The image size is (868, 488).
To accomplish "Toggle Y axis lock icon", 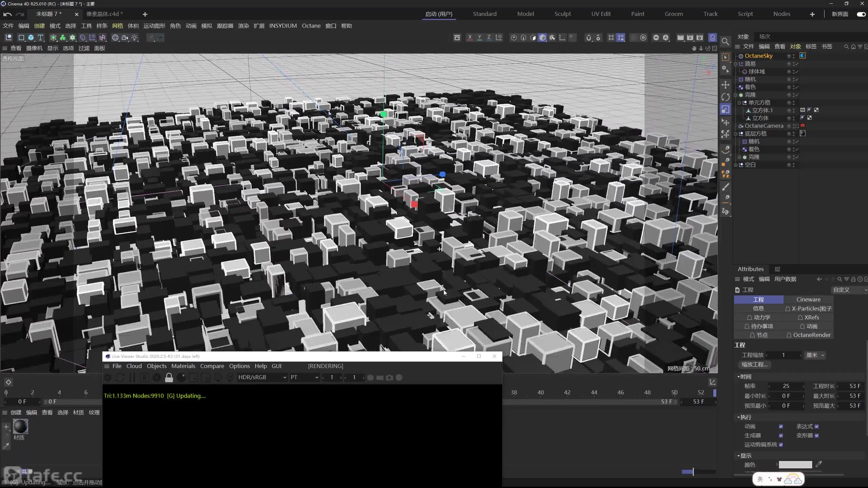I will [x=479, y=38].
